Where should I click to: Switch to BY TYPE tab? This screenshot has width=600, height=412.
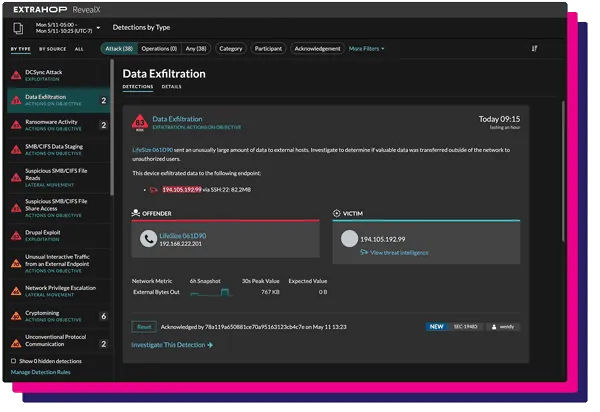(21, 49)
